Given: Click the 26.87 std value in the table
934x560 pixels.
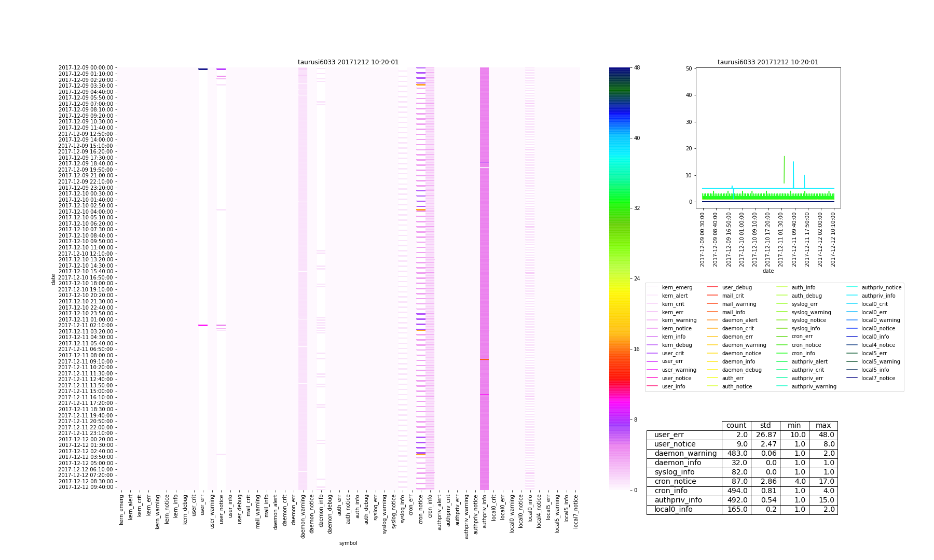Looking at the screenshot, I should coord(765,435).
